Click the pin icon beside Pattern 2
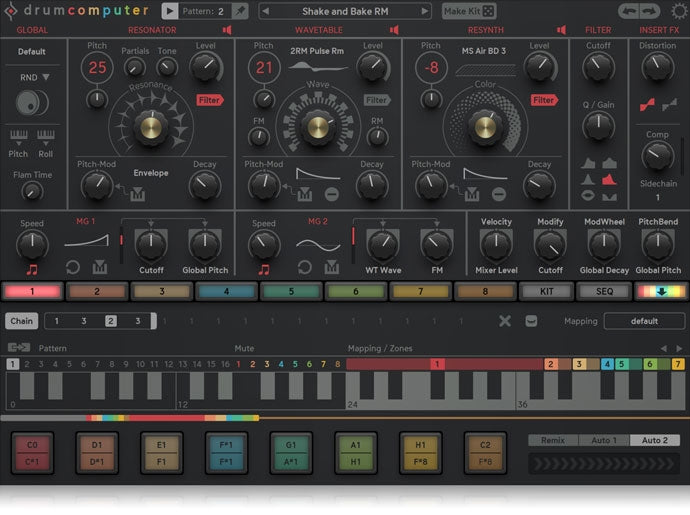 coord(240,11)
